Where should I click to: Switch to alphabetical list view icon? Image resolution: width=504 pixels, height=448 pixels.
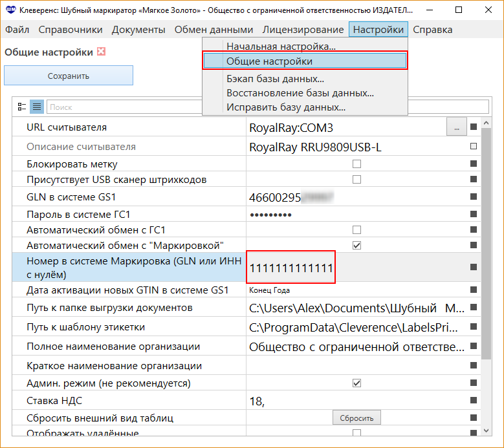pyautogui.click(x=37, y=107)
